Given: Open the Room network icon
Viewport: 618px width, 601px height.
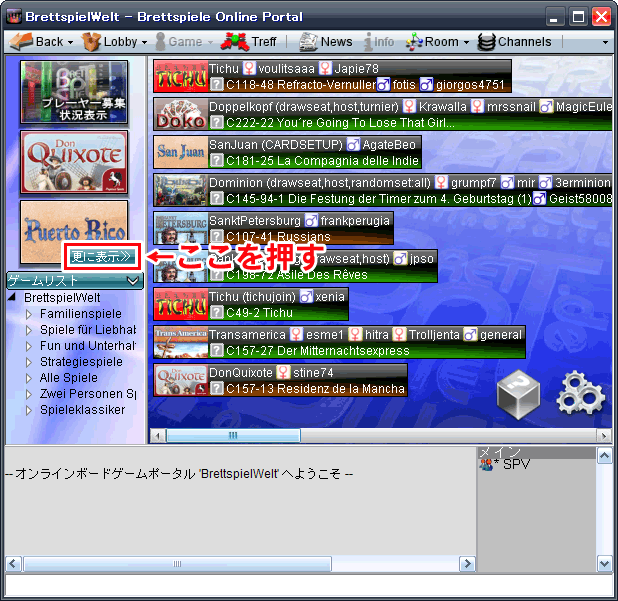Looking at the screenshot, I should pyautogui.click(x=414, y=41).
